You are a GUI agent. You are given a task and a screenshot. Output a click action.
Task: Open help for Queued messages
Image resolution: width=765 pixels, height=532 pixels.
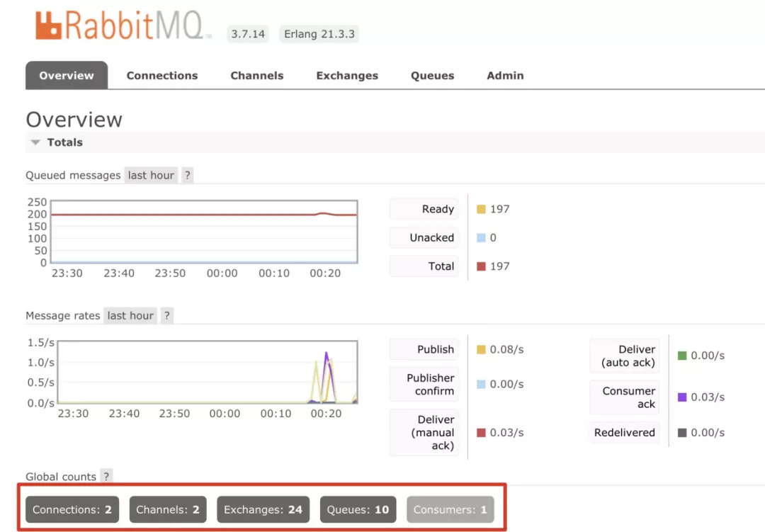point(187,175)
